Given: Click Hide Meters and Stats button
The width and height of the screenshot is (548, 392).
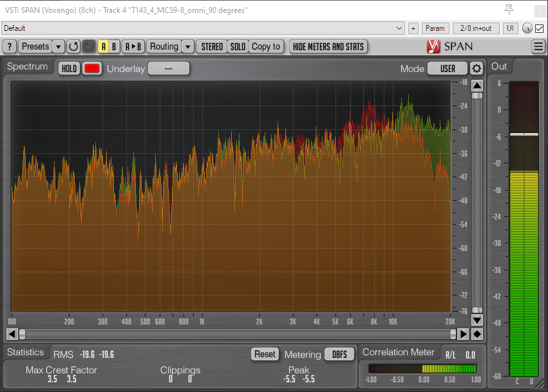Looking at the screenshot, I should 328,46.
